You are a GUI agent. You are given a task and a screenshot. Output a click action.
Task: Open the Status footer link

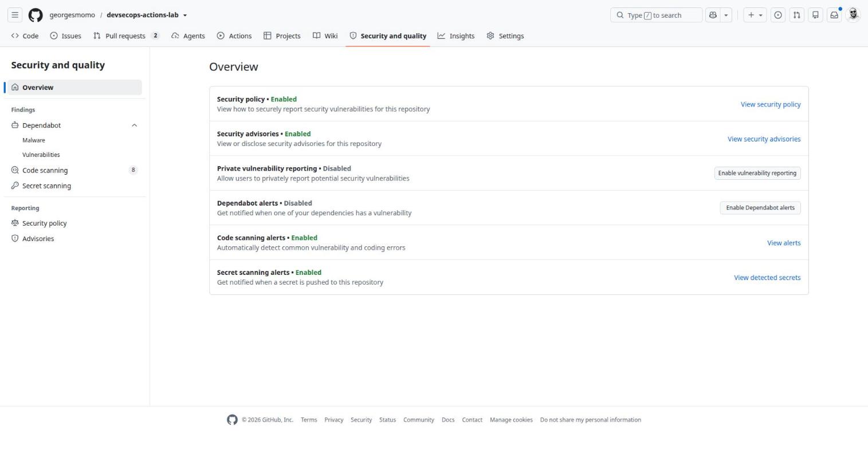387,420
